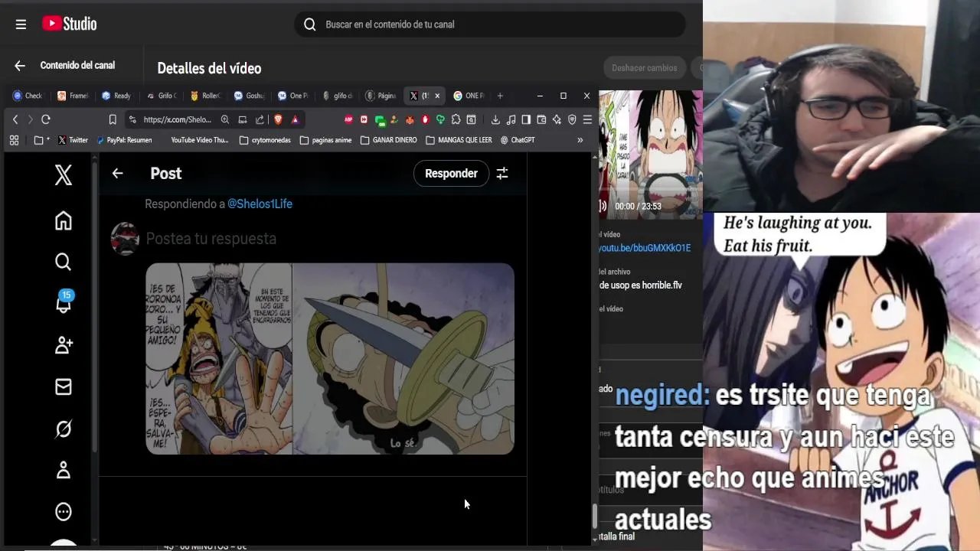Open the apps grid in bookmarks bar

(14, 140)
